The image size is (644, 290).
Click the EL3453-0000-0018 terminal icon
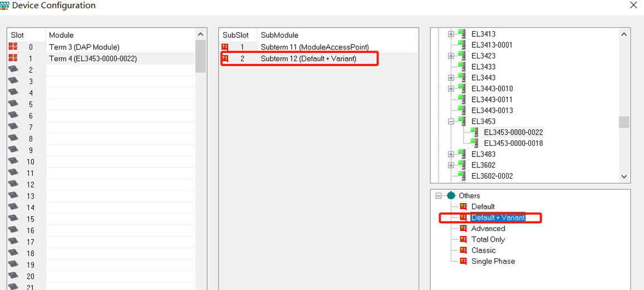coord(474,143)
